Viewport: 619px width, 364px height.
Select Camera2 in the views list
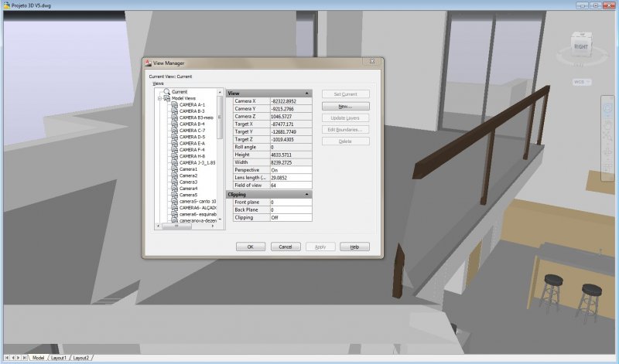coord(188,175)
